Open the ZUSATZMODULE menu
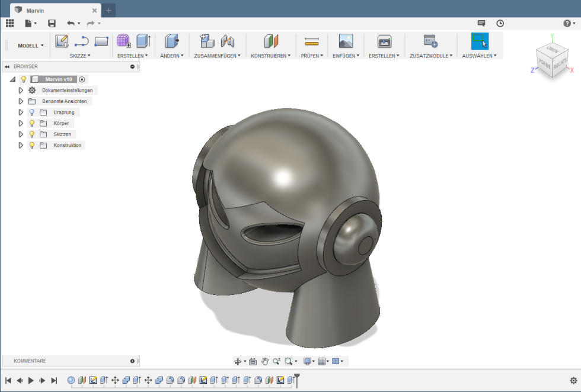This screenshot has height=392, width=581. [431, 56]
